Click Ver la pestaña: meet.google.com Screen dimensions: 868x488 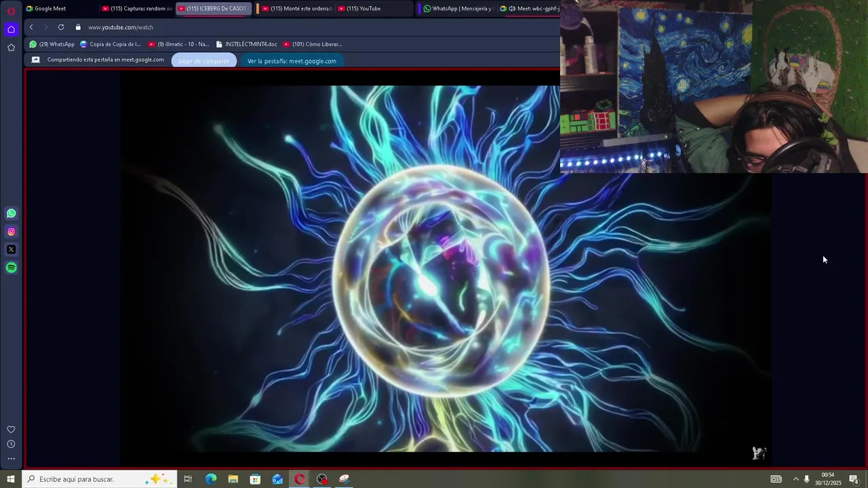coord(292,61)
